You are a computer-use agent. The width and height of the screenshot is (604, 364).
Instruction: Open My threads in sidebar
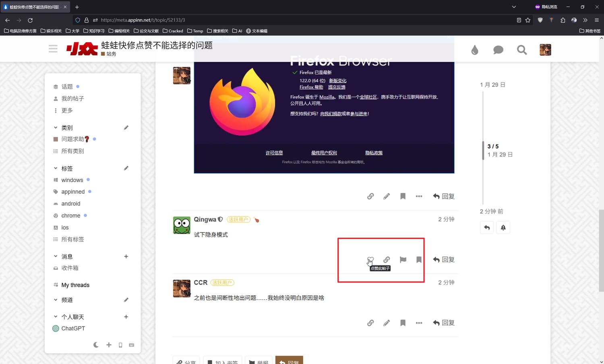(75, 285)
